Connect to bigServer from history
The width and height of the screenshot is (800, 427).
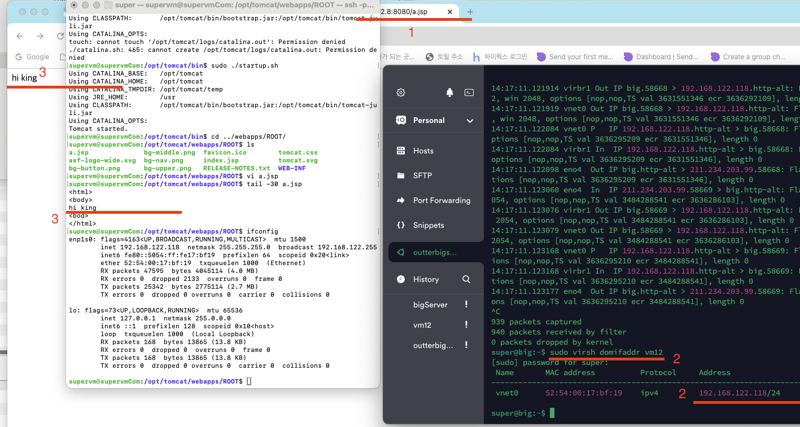430,305
